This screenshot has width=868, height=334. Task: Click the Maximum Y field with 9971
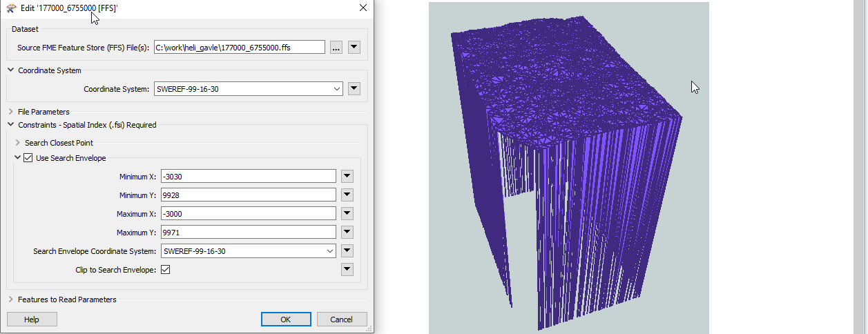coord(249,233)
